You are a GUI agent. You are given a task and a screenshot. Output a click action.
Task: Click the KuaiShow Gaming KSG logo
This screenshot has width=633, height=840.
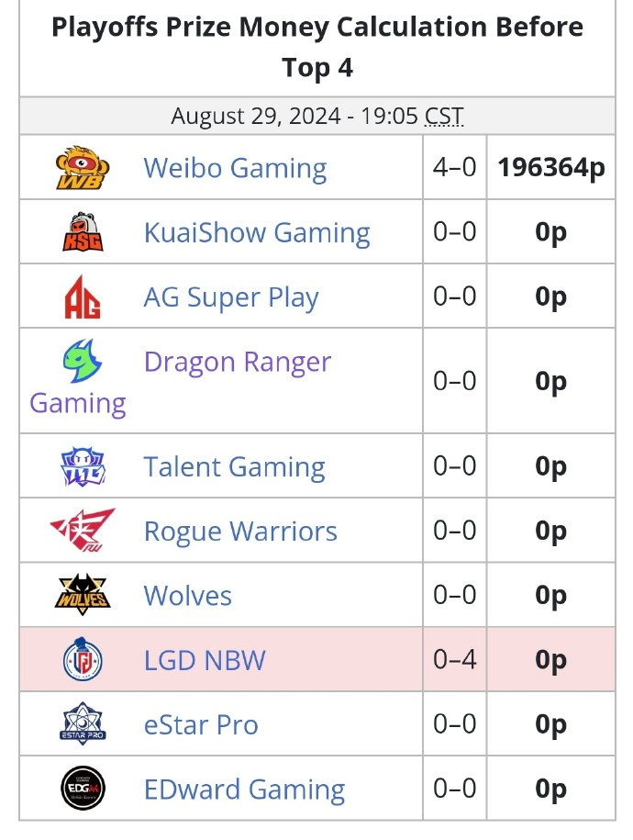tap(83, 231)
